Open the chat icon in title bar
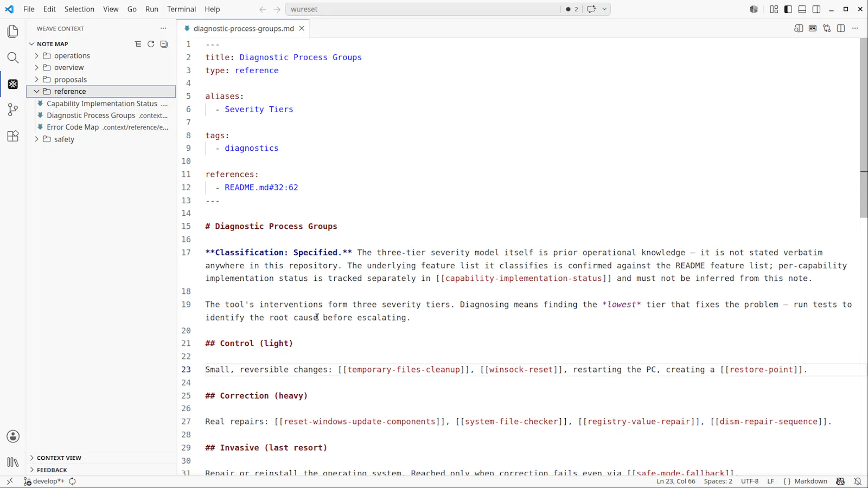 [x=591, y=9]
